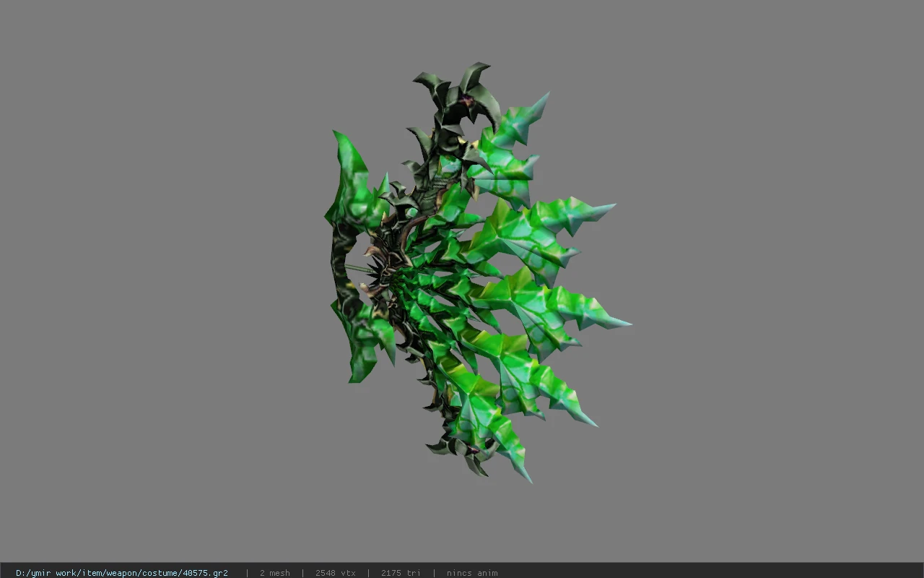
Task: Click the '2175 tri' status entry
Action: (x=401, y=573)
